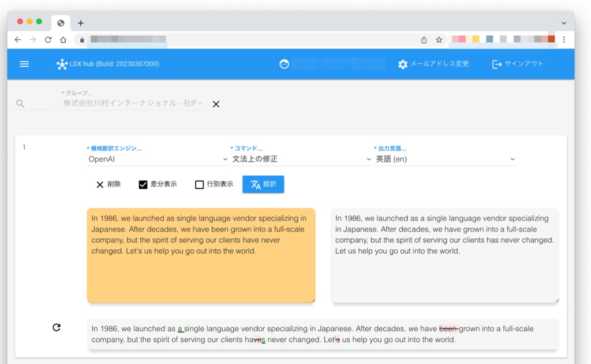Click the search magnifier icon

click(x=20, y=104)
